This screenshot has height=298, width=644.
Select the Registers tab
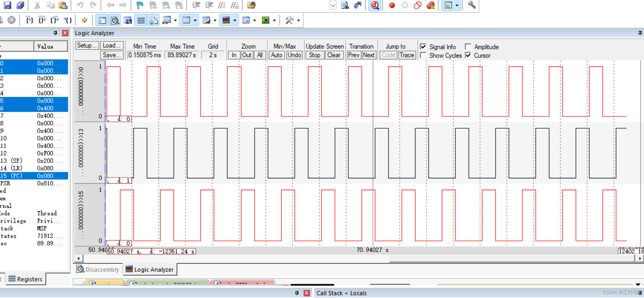25,279
